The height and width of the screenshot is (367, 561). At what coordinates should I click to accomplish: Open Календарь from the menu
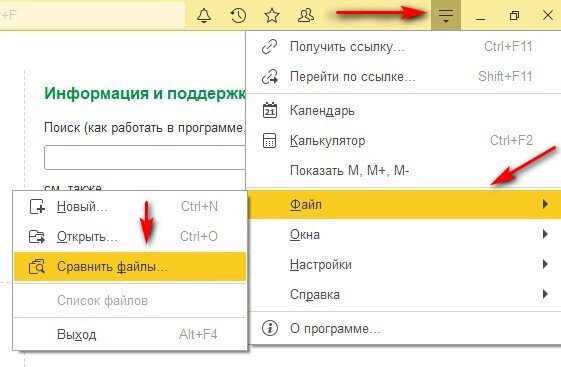coord(404,110)
